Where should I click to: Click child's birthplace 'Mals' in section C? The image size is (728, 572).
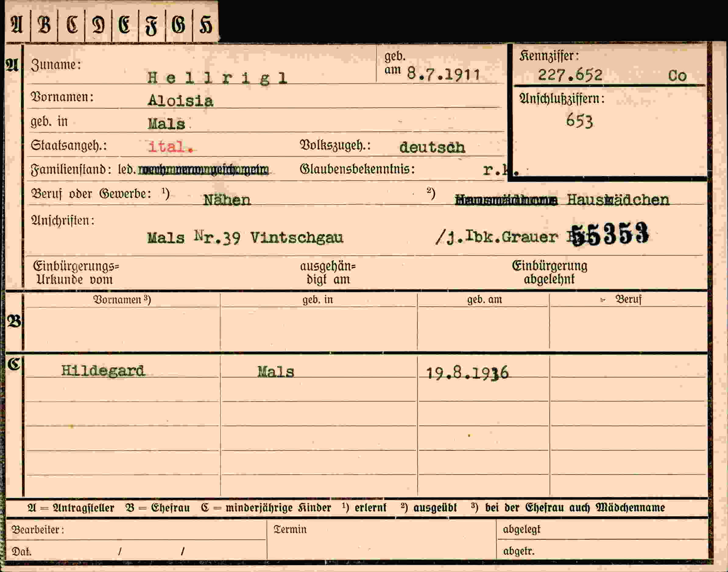pyautogui.click(x=276, y=372)
